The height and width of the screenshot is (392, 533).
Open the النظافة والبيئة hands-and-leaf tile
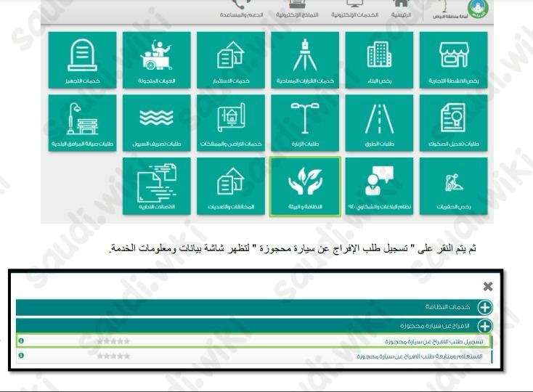click(305, 187)
